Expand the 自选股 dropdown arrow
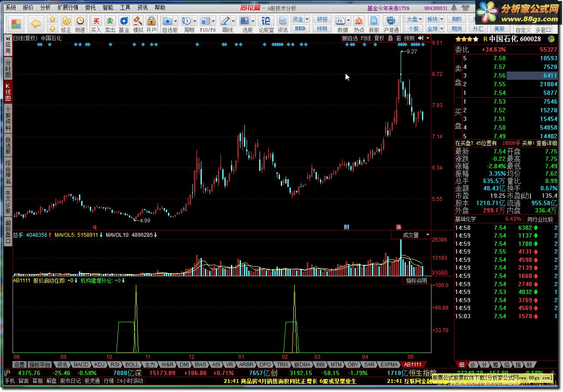Image resolution: width=563 pixels, height=392 pixels. [x=175, y=21]
